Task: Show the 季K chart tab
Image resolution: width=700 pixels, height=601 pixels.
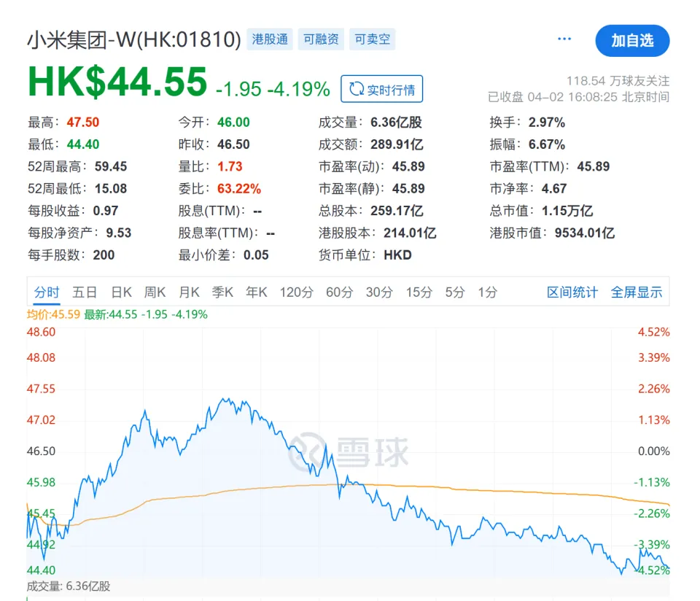Action: (223, 292)
